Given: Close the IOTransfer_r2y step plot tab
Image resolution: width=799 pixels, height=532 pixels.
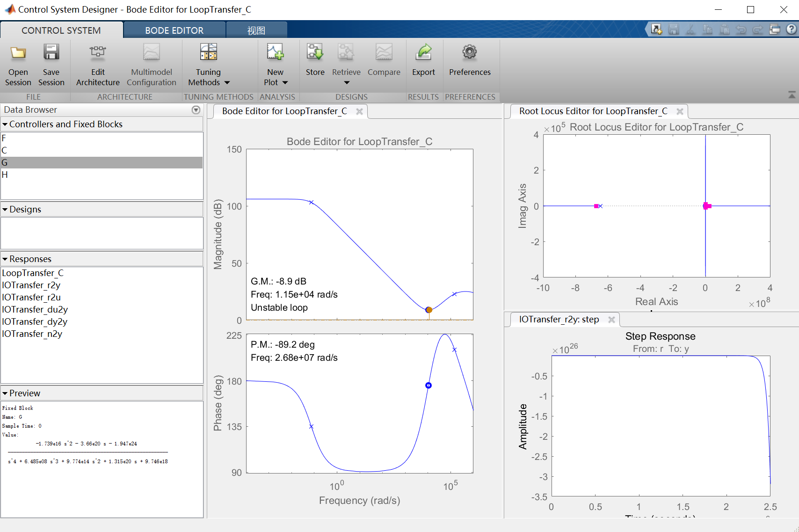Looking at the screenshot, I should pos(611,320).
